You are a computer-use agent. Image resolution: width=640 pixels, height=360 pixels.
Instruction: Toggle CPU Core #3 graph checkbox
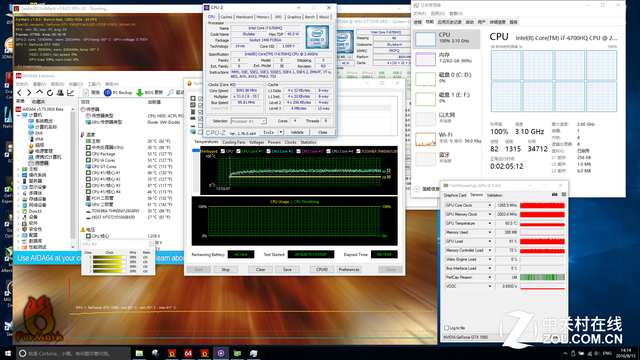[298, 151]
